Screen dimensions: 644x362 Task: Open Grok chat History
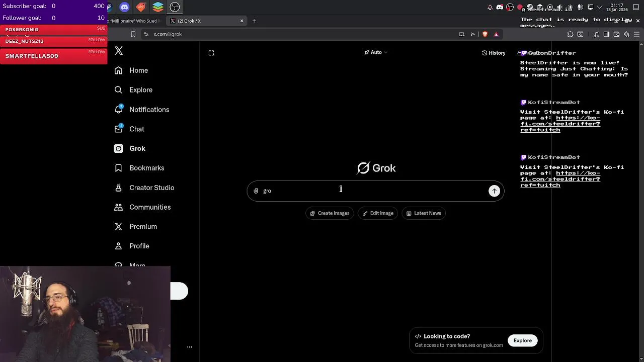494,53
